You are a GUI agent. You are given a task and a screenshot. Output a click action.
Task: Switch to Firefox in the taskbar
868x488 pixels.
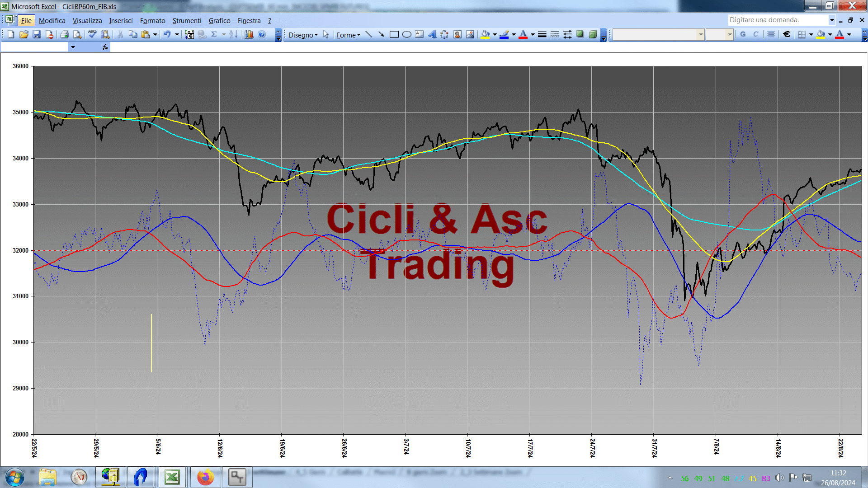click(x=205, y=477)
